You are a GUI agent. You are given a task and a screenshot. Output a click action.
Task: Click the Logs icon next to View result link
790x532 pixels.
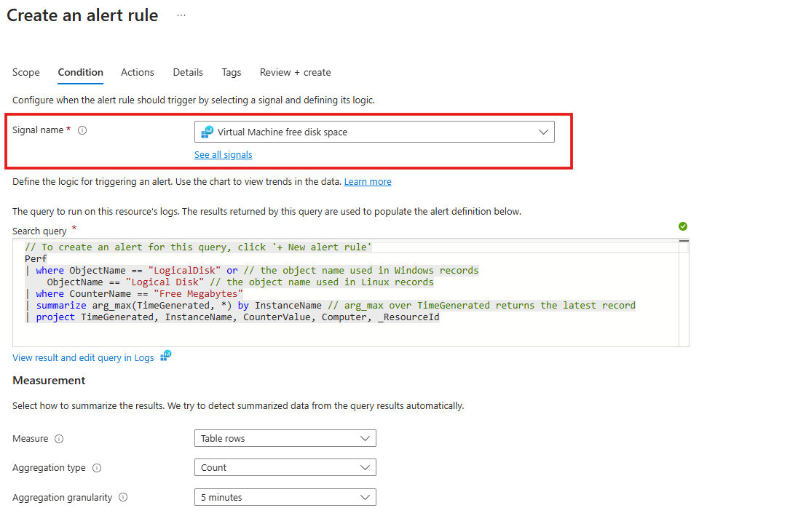pyautogui.click(x=166, y=356)
